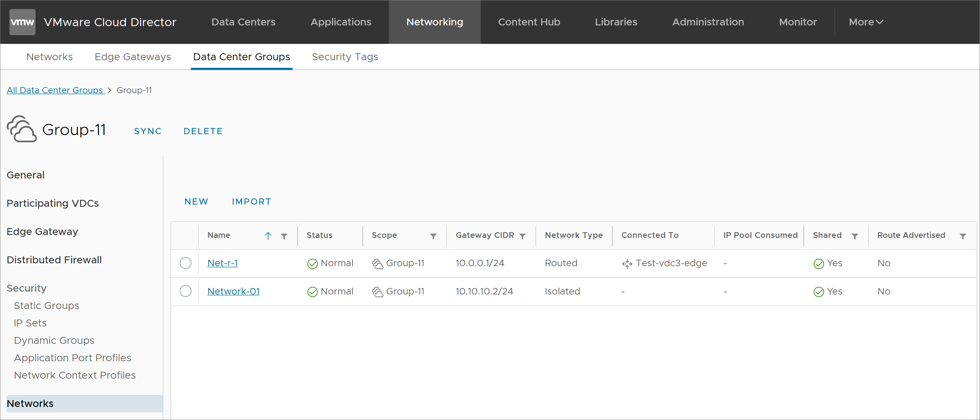980x420 pixels.
Task: Click the 10.0.0.1/24 gateway CIDR cell
Action: pyautogui.click(x=480, y=263)
